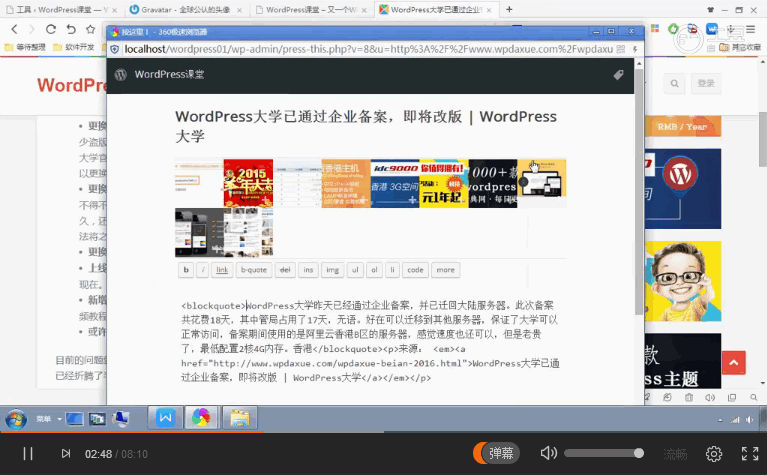Adjust the video player volume slider
The height and width of the screenshot is (475, 767).
tap(603, 453)
